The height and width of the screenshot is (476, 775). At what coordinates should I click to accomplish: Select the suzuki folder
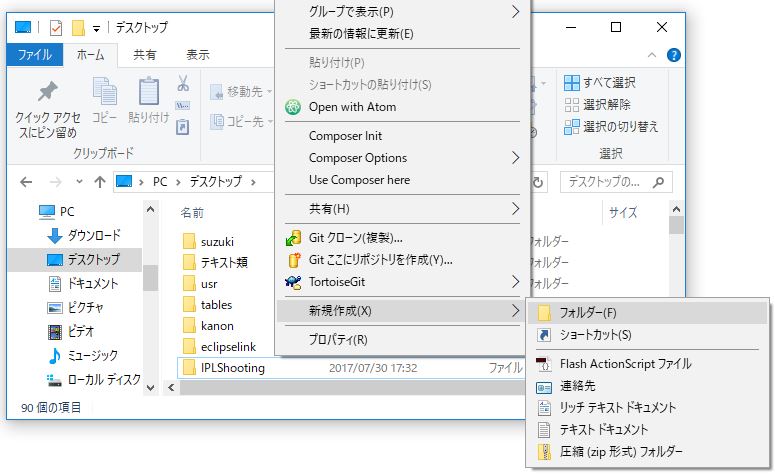(209, 241)
